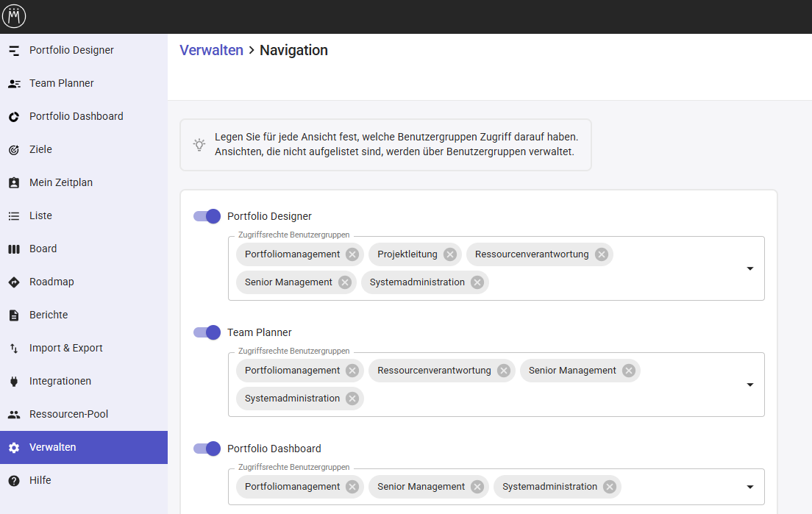Click the Navigation breadcrumb title

click(293, 50)
